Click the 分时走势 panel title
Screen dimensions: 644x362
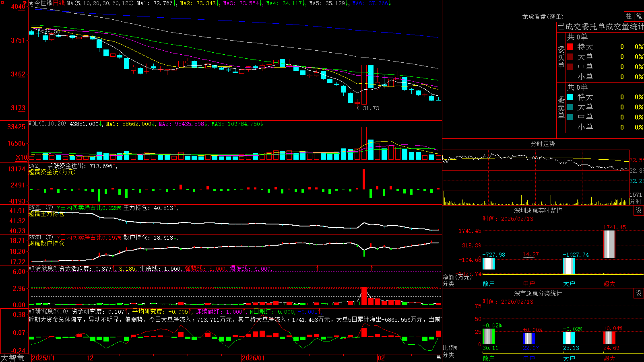click(543, 144)
